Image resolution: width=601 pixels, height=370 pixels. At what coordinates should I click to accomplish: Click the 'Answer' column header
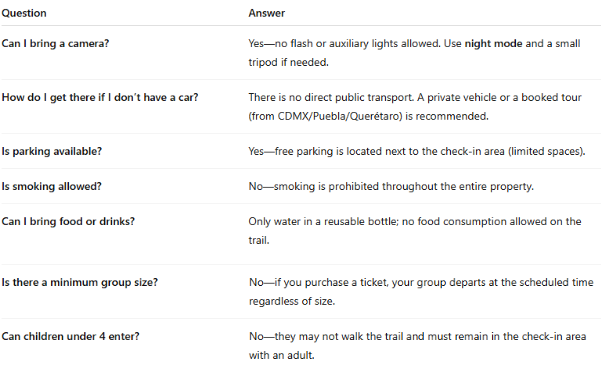click(267, 13)
